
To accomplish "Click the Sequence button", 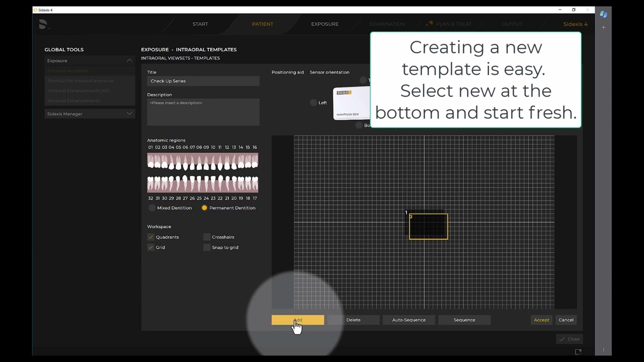I will (x=464, y=320).
